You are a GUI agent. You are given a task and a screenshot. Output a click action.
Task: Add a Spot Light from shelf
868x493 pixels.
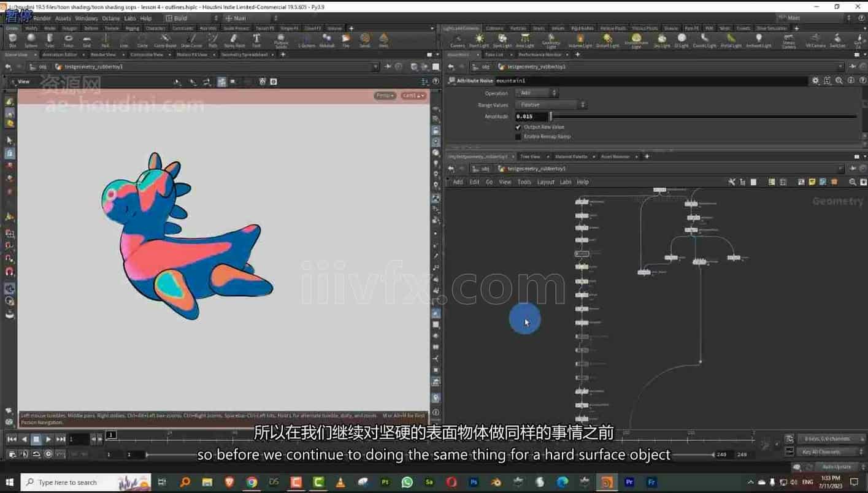(x=502, y=41)
